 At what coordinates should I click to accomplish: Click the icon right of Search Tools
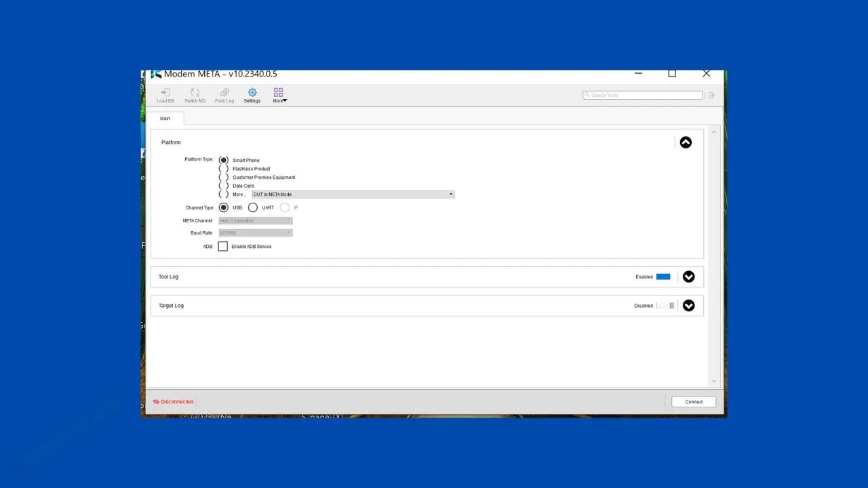tap(712, 96)
